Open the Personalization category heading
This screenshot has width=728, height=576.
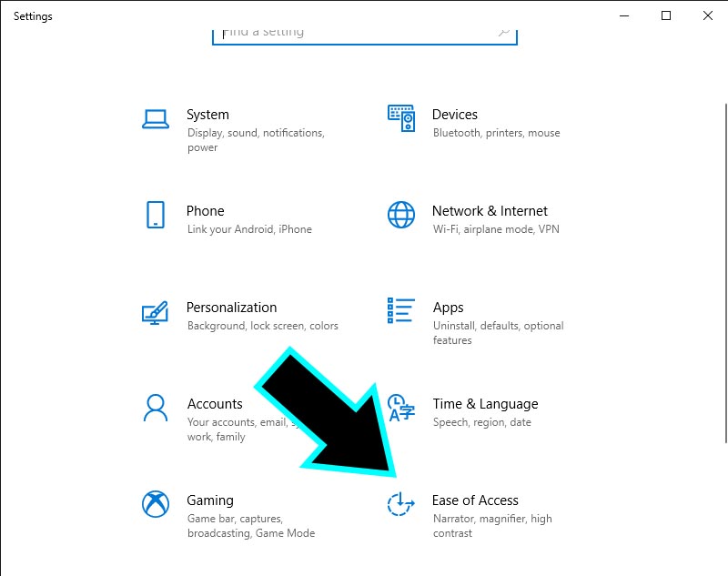tap(231, 308)
